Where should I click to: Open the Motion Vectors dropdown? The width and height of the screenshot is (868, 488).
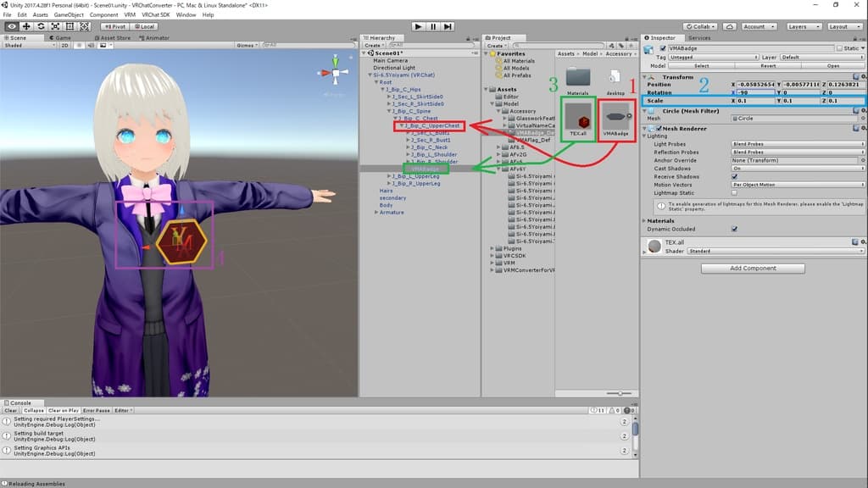coord(797,184)
